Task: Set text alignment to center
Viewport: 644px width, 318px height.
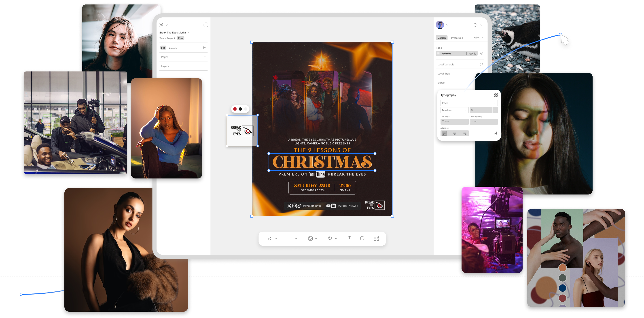Action: (455, 133)
